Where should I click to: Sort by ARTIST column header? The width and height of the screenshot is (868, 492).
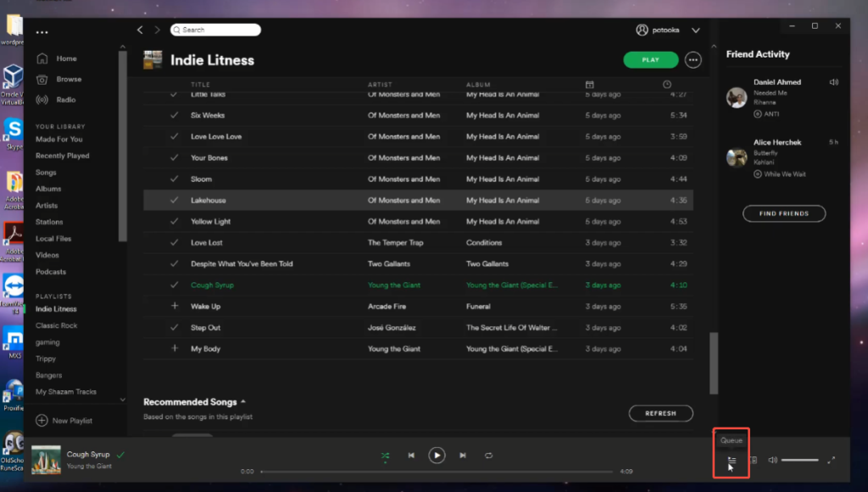(380, 85)
